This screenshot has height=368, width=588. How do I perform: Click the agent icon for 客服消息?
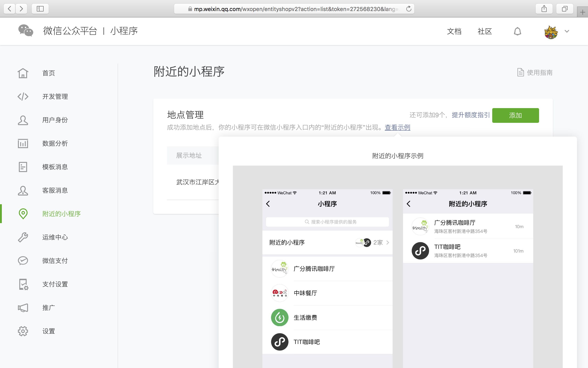click(23, 190)
